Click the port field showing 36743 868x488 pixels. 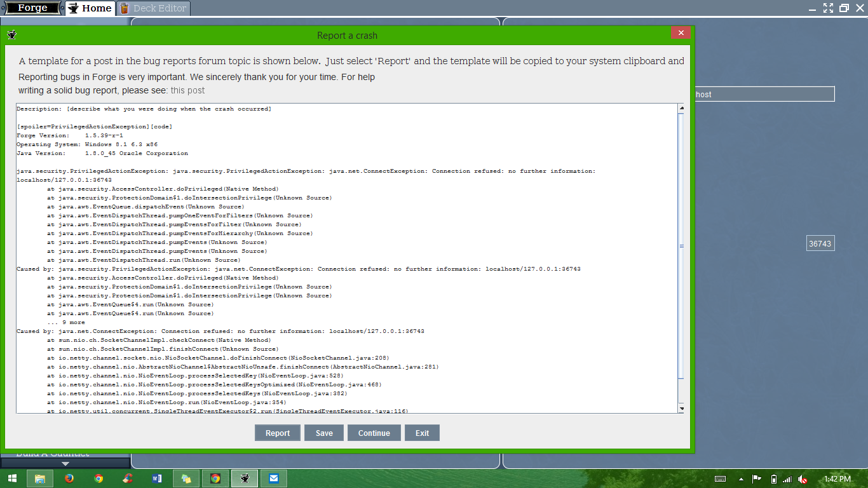coord(820,243)
